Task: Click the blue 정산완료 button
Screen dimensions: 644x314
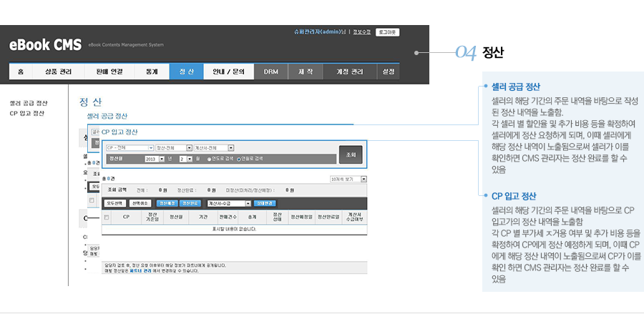Action: click(x=191, y=203)
